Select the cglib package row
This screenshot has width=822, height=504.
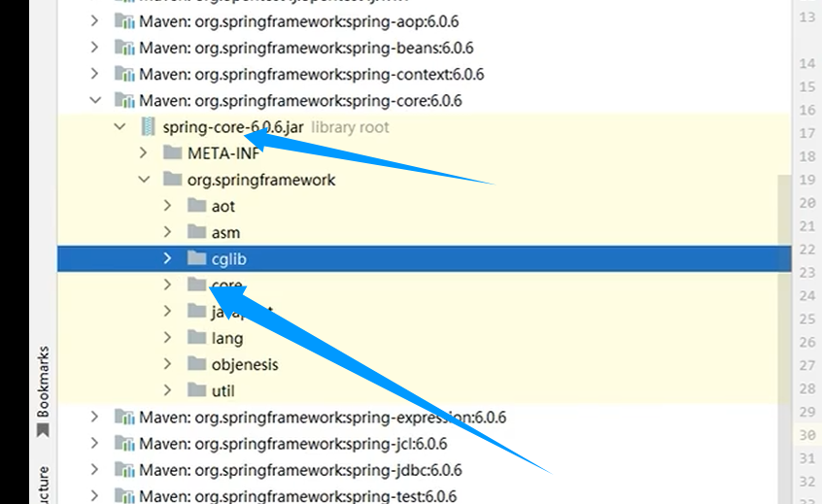[x=424, y=258]
